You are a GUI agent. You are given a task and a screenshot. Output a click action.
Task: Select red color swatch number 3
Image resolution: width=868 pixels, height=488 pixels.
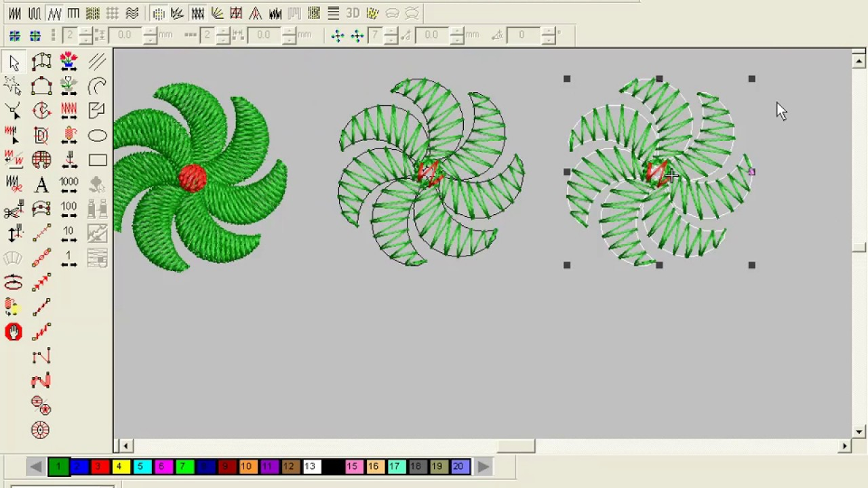pos(99,466)
